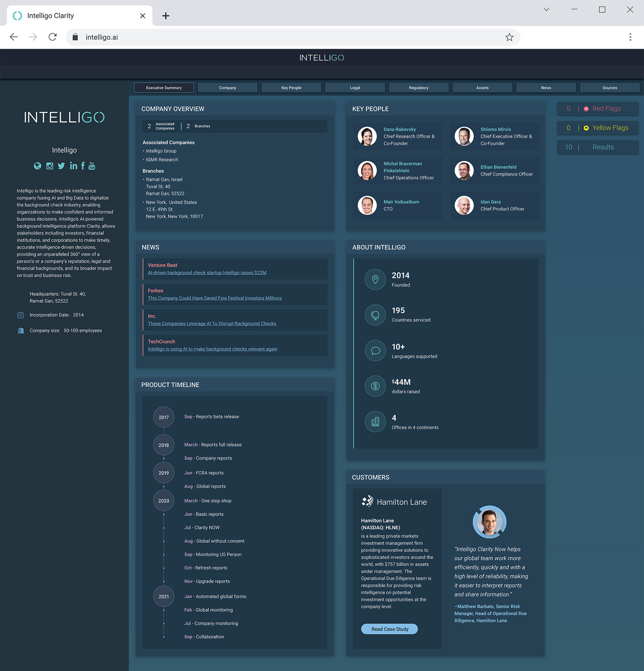Open the Regulatory tab

pos(419,88)
